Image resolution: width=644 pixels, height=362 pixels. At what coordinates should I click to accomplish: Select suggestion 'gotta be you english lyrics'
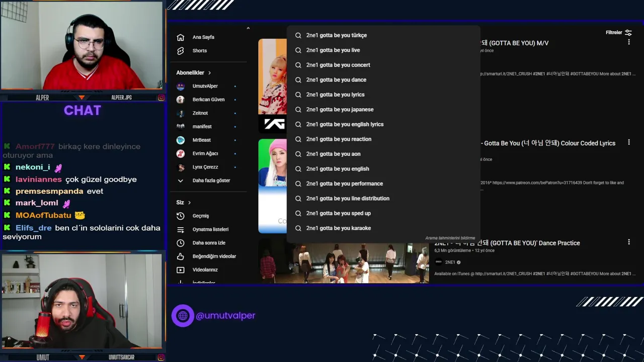[x=383, y=124]
